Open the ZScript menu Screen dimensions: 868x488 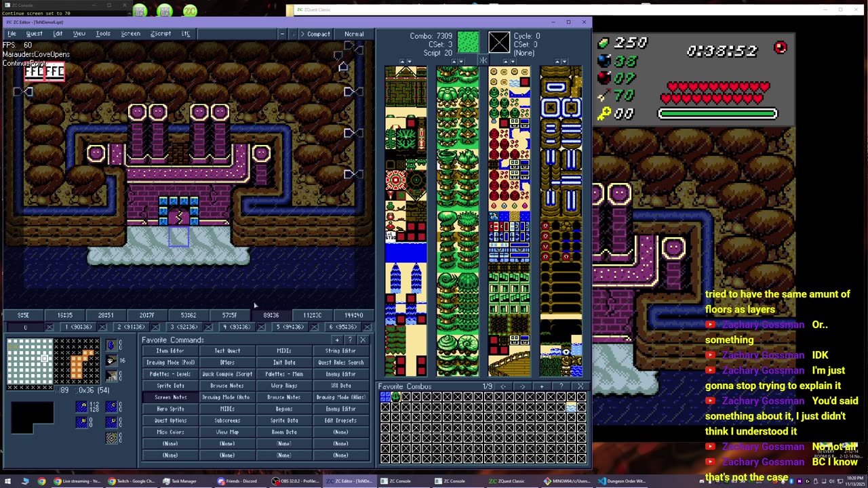tap(161, 34)
